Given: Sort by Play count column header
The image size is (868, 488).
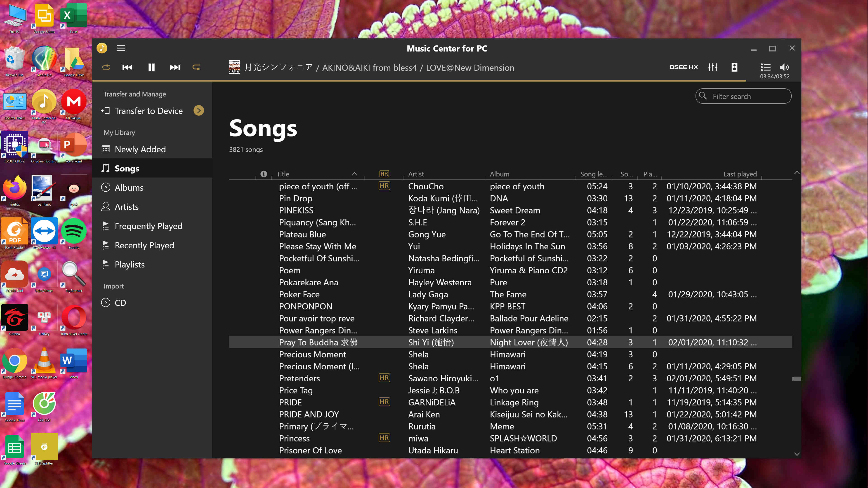Looking at the screenshot, I should click(x=650, y=174).
